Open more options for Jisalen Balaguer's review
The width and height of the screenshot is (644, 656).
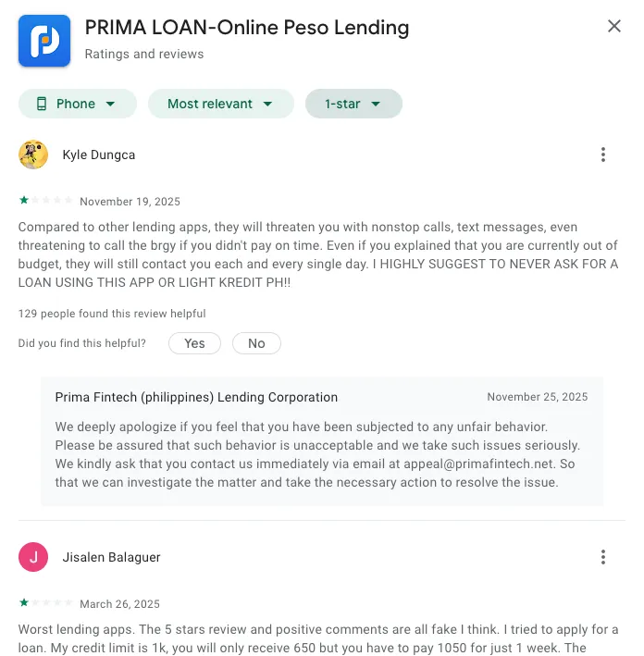click(x=603, y=557)
